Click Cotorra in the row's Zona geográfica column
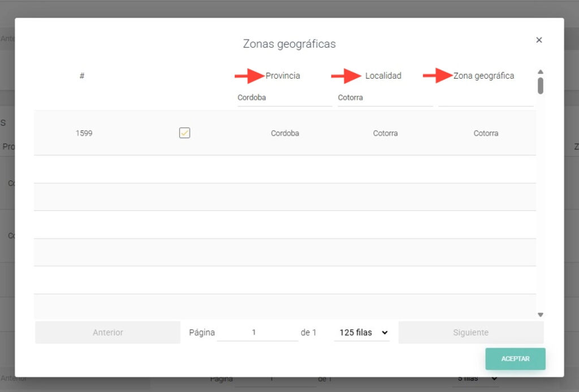The width and height of the screenshot is (579, 392). point(486,133)
